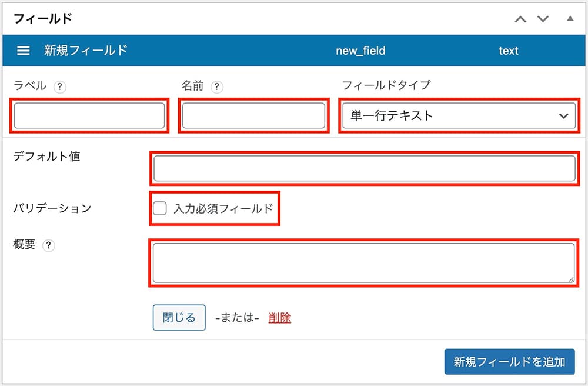Click the 削除 link
Viewport: 588px width, 386px height.
coord(280,318)
